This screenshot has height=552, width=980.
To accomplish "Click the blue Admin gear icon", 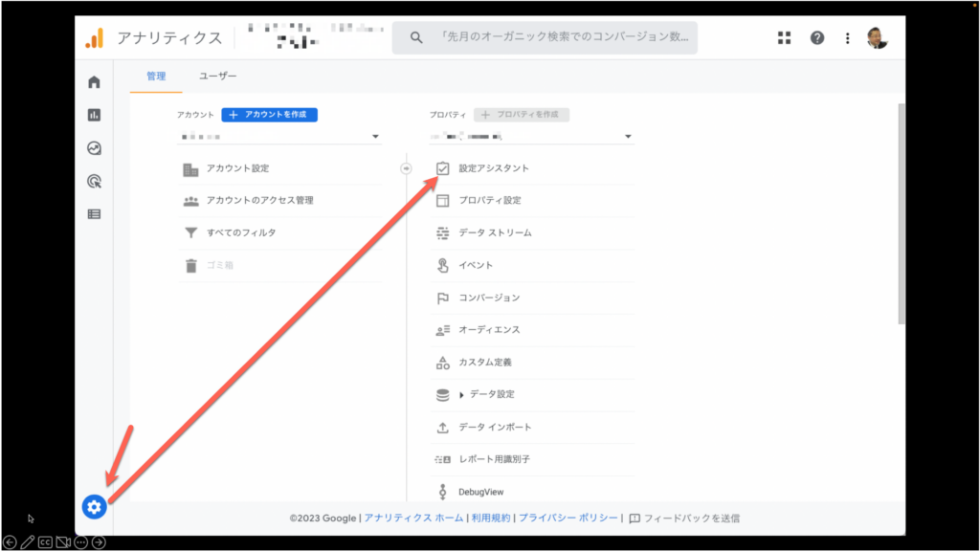I will click(x=95, y=507).
